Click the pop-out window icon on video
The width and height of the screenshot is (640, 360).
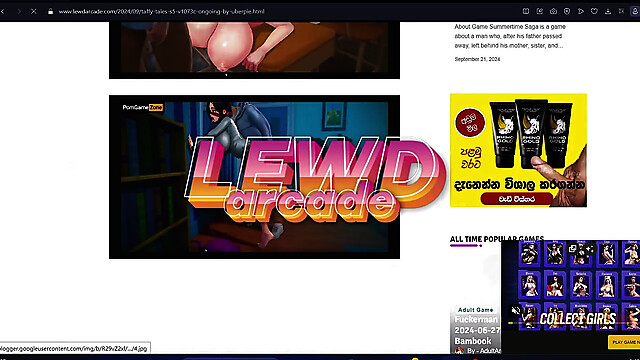(573, 249)
